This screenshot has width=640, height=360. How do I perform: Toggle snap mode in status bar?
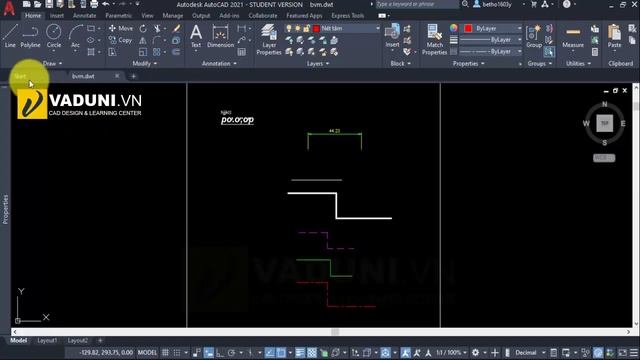point(177,352)
